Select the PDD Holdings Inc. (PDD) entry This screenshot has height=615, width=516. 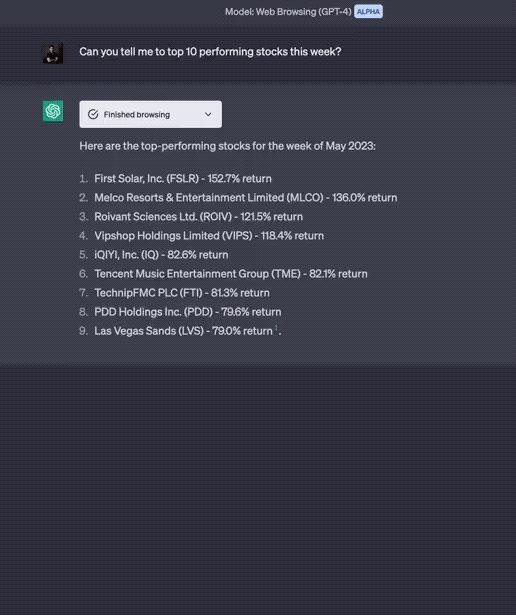coord(188,312)
